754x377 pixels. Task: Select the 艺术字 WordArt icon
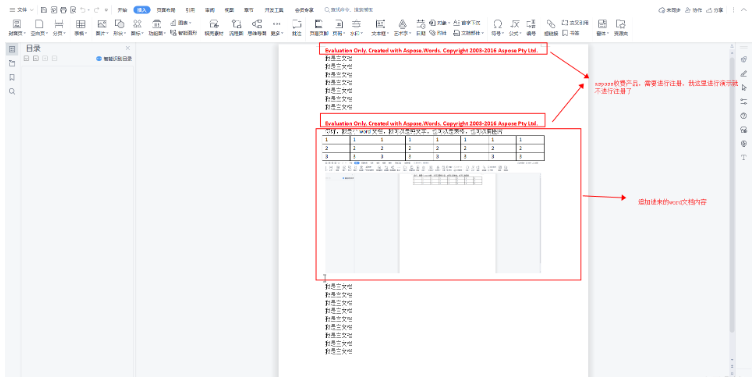point(402,27)
